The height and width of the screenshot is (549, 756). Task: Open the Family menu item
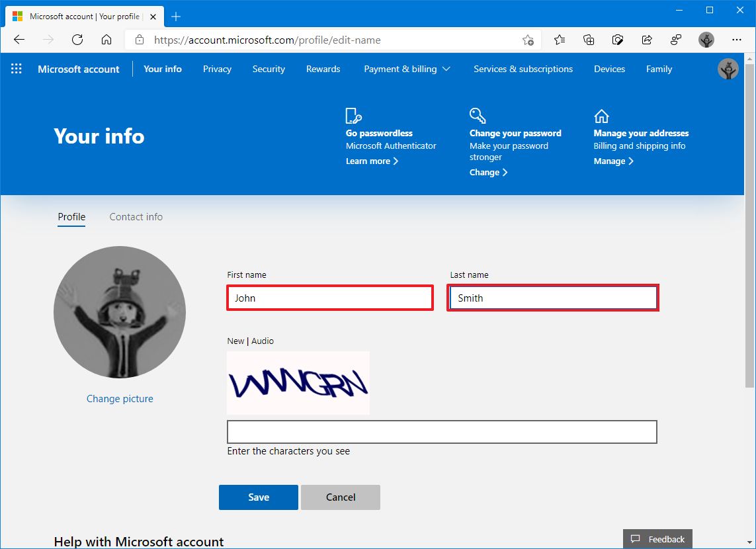point(659,69)
